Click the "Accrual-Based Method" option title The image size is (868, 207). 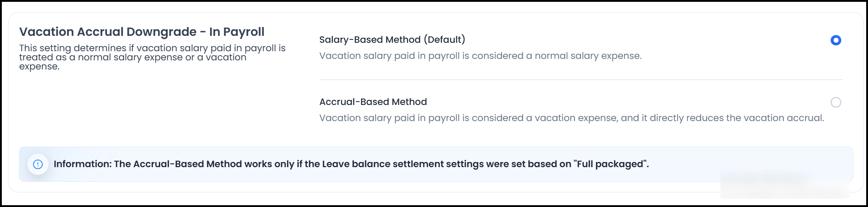point(373,102)
